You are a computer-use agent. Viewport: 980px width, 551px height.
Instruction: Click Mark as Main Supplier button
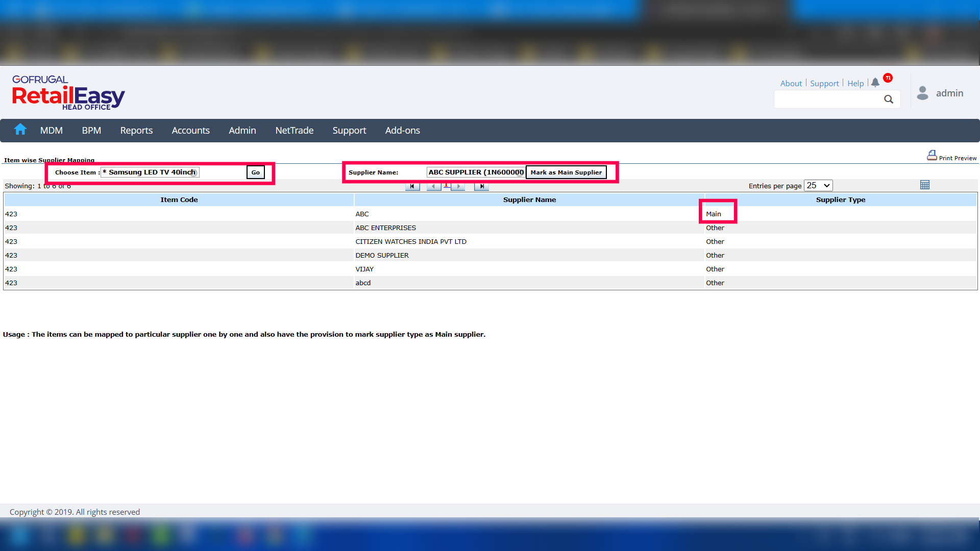[x=566, y=172]
